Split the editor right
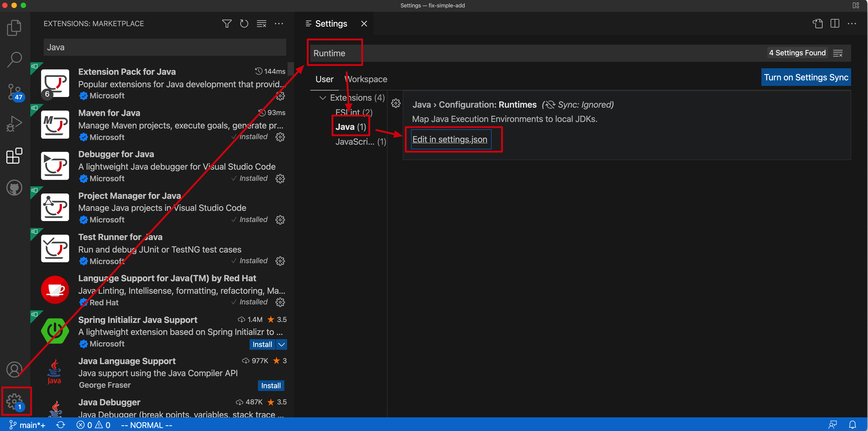Screen dimensions: 868x431 [x=835, y=24]
